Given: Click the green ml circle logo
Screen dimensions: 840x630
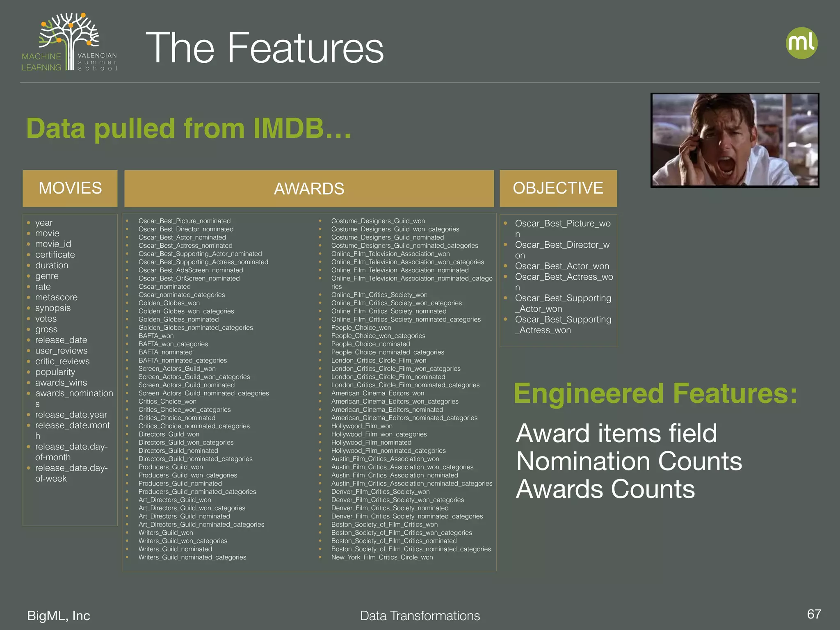Looking at the screenshot, I should tap(801, 43).
